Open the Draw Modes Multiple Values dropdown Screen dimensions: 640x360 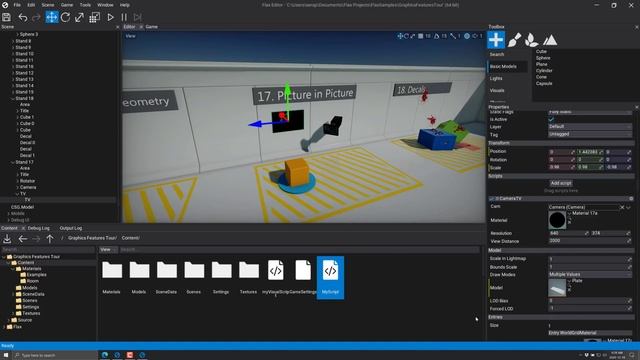tap(590, 275)
